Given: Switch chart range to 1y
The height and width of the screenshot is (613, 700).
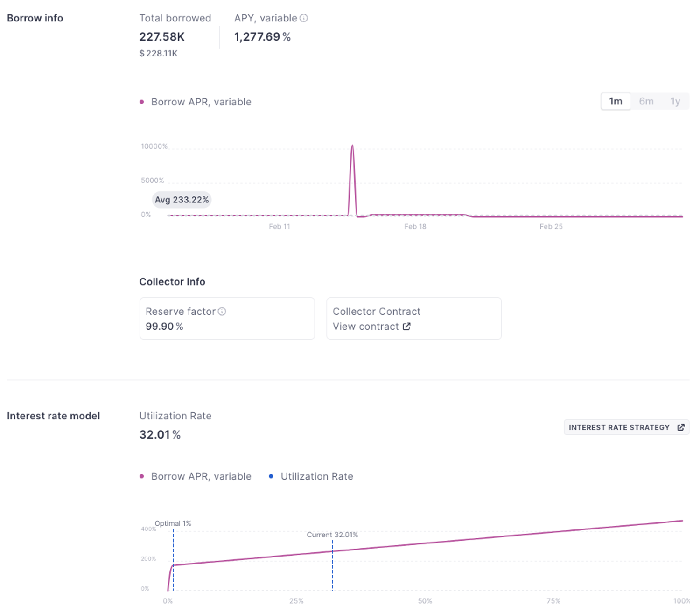Looking at the screenshot, I should pyautogui.click(x=675, y=101).
